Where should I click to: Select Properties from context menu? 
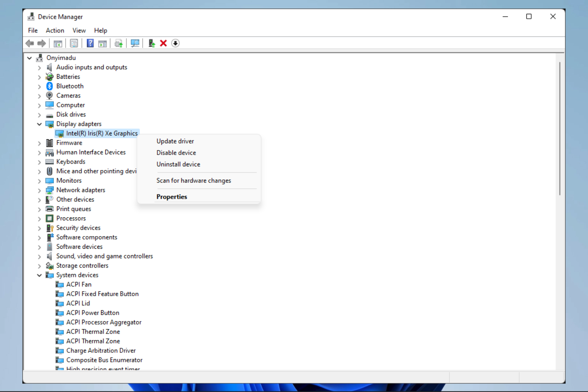(171, 196)
